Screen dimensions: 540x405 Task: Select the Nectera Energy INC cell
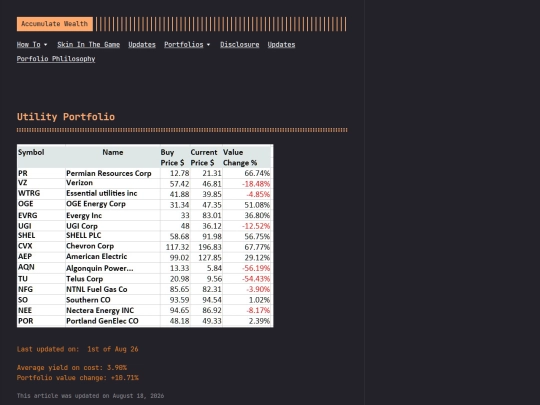(100, 311)
